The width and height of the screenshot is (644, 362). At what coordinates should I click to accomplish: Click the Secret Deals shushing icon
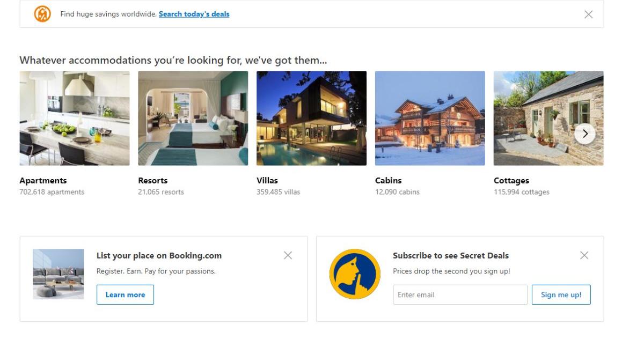[355, 274]
